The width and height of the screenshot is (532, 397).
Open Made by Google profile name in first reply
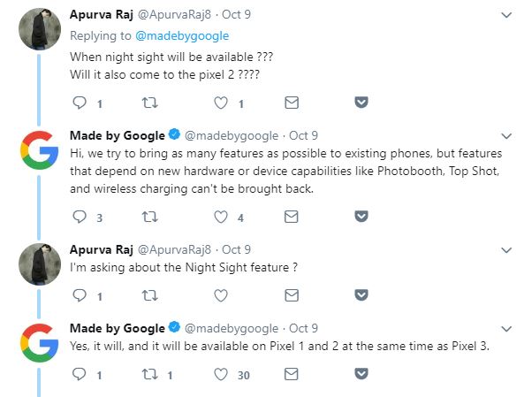(x=117, y=135)
